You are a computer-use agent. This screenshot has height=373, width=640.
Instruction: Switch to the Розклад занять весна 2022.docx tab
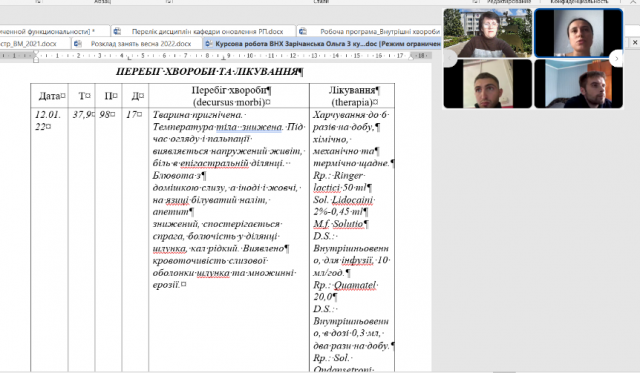(137, 43)
